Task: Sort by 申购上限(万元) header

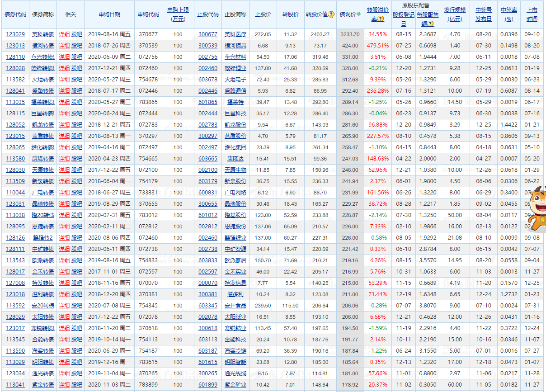Action: coord(178,14)
